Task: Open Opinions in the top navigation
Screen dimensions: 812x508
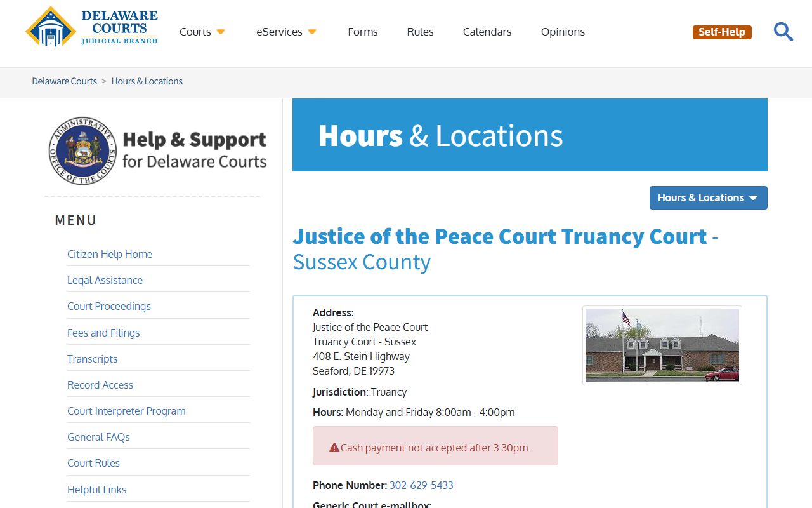Action: pos(563,32)
